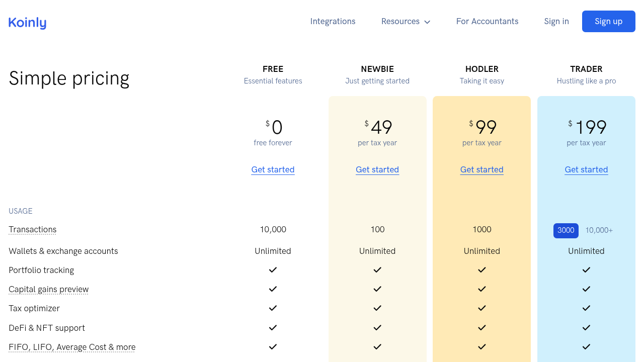Click the Newbie plan Tax optimizer checkmark
Screen dimensions: 644x362
pos(377,308)
